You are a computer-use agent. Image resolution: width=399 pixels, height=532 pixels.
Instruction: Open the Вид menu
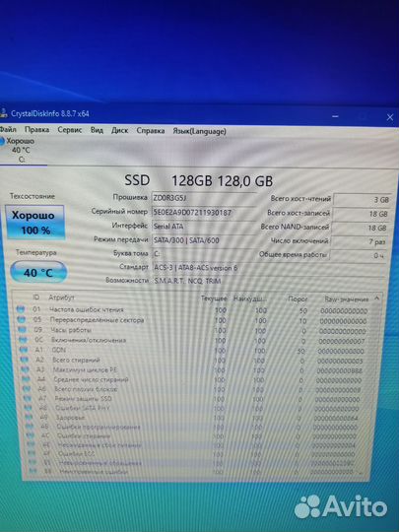[x=97, y=130]
